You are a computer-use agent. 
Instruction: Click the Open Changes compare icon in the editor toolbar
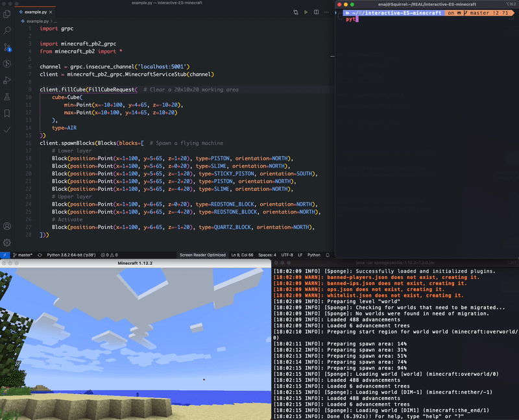(296, 12)
